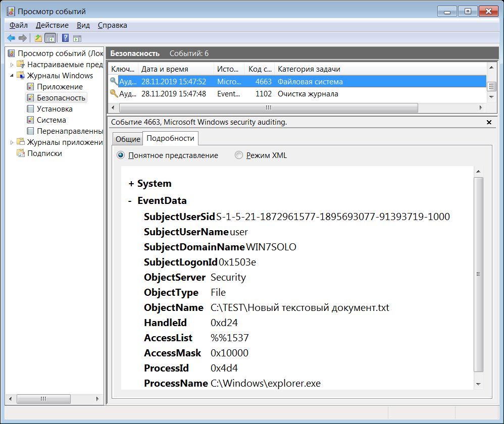Sort by the Исто... column header
Screen dimensions: 504x424
tap(229, 69)
